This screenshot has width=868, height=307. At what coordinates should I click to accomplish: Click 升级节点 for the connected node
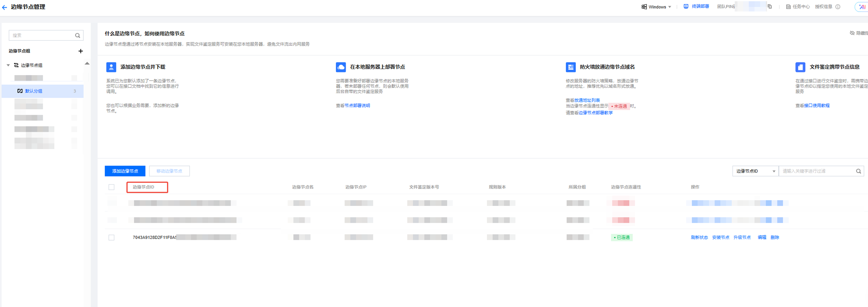point(742,238)
